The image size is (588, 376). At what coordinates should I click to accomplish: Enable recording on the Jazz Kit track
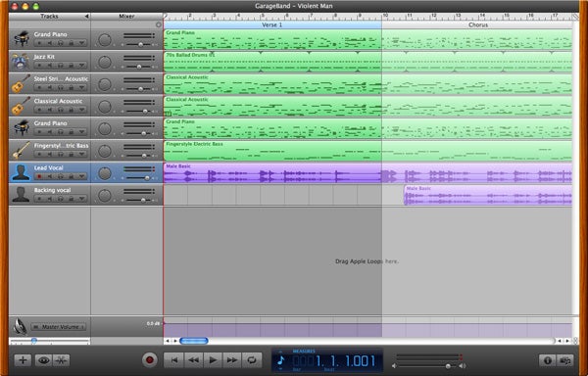pos(39,66)
